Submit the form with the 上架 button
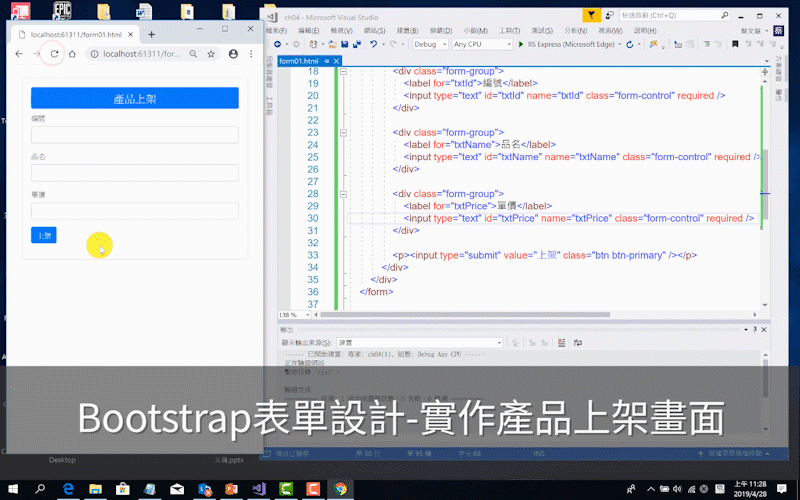 [x=44, y=235]
